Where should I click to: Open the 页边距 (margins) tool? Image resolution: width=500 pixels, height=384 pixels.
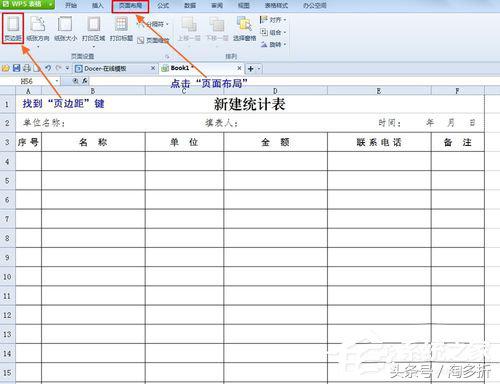pyautogui.click(x=13, y=28)
